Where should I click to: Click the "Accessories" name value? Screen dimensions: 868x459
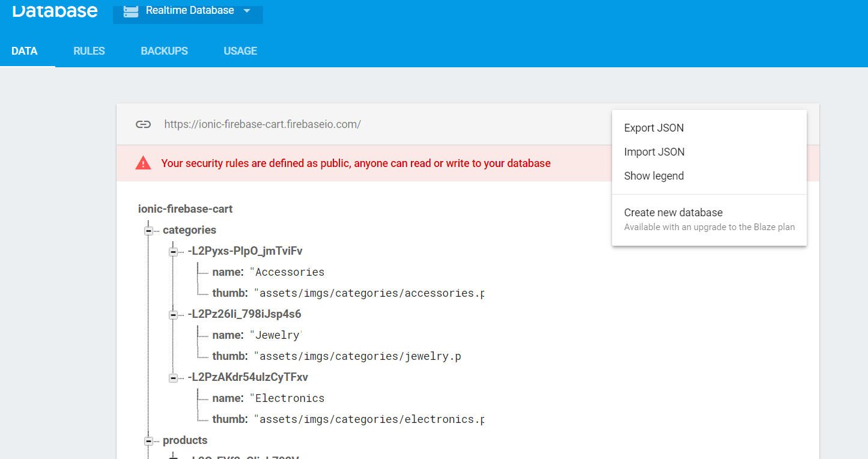[x=287, y=272]
